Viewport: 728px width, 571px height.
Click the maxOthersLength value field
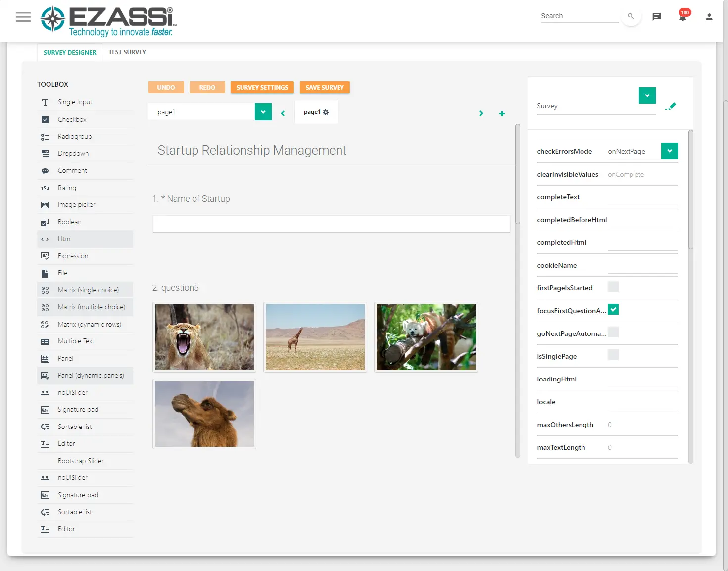(642, 425)
